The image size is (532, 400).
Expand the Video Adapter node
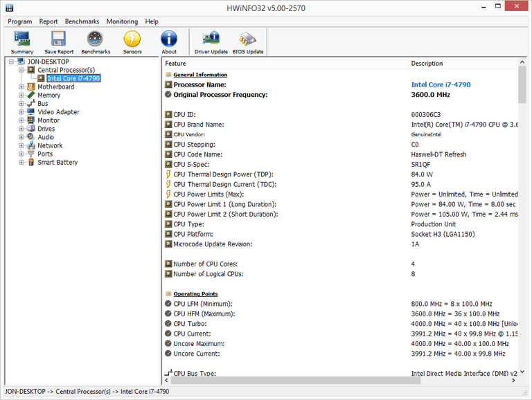click(x=21, y=111)
